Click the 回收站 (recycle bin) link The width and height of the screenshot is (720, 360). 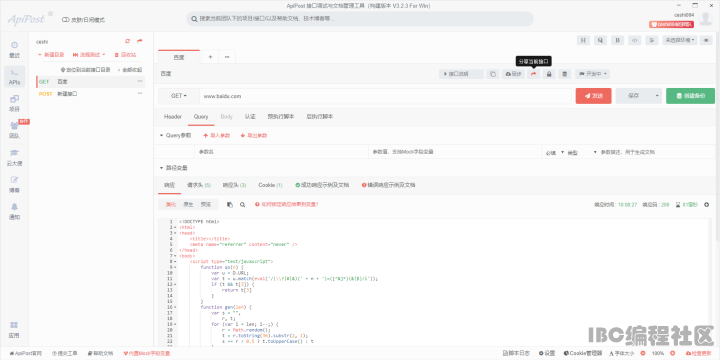click(x=125, y=55)
